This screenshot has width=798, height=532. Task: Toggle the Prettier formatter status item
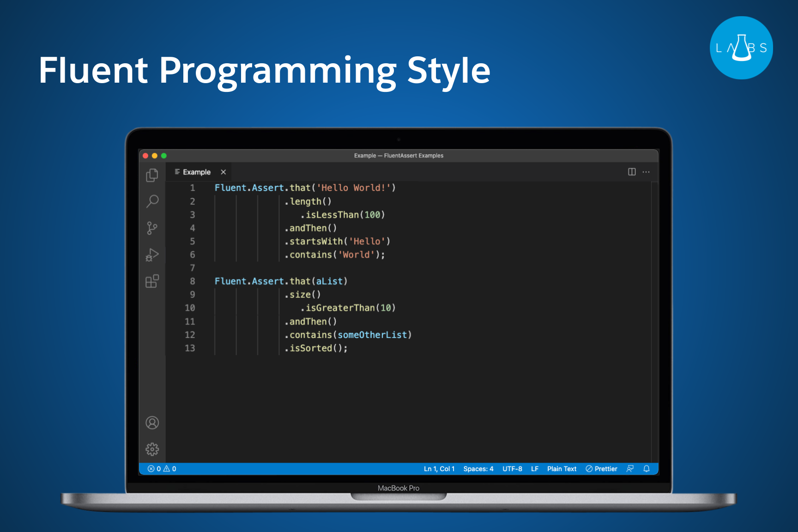(x=601, y=468)
